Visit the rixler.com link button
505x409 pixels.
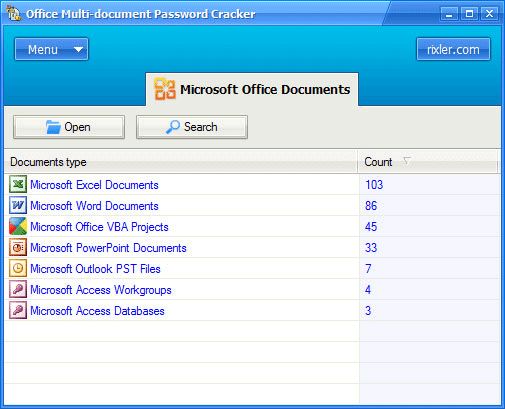(x=453, y=49)
